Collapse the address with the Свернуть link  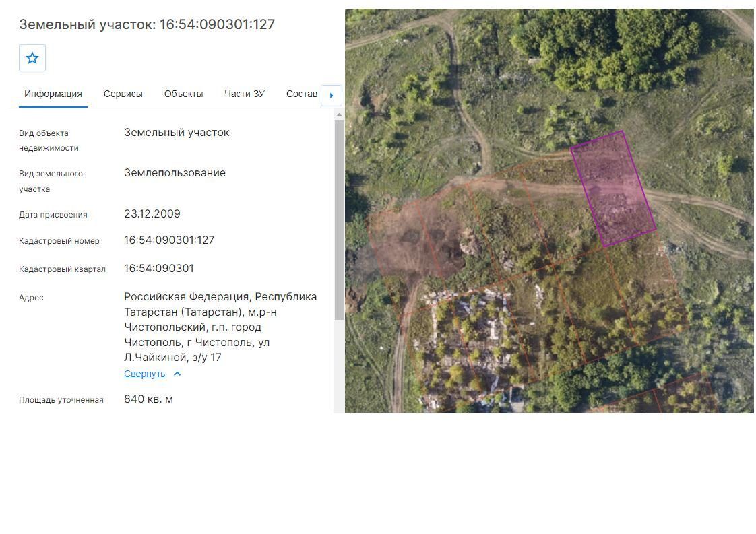(145, 374)
